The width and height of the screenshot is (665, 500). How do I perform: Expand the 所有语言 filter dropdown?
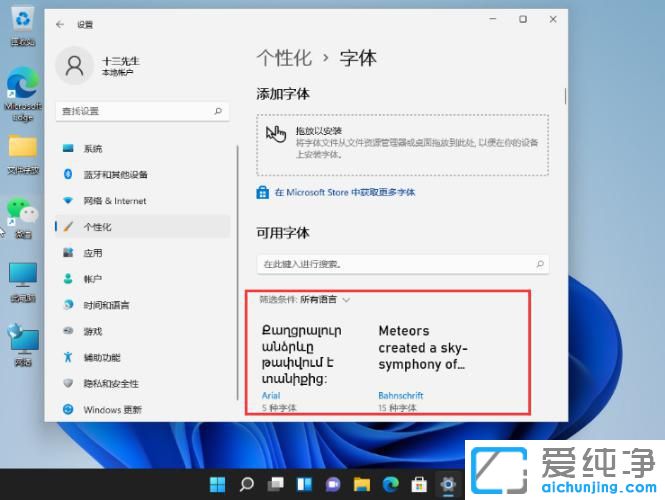pyautogui.click(x=326, y=300)
